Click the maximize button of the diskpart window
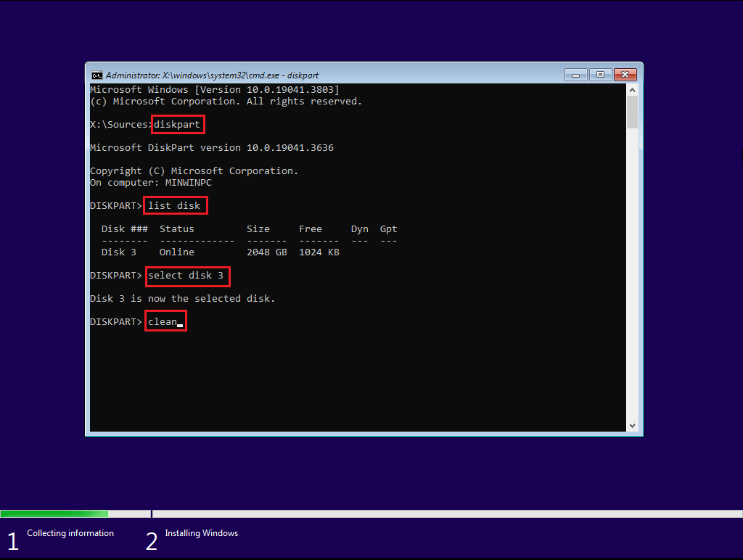This screenshot has width=743, height=560. 600,75
